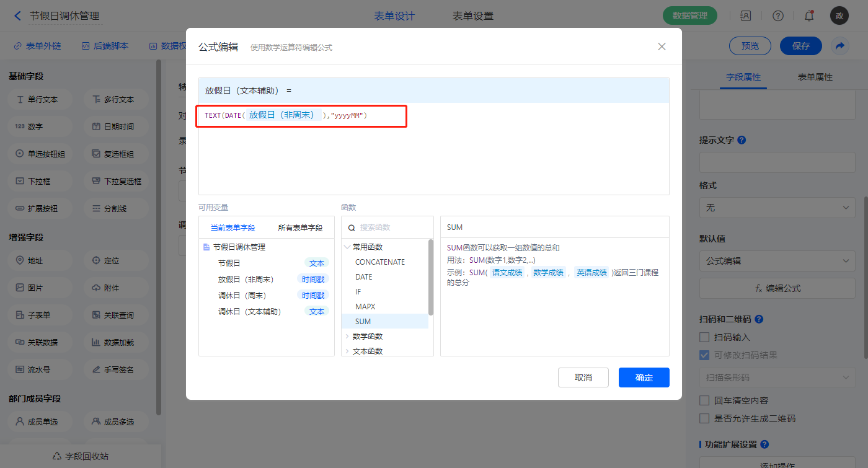868x468 pixels.
Task: Close the 公式编辑 dialog with X
Action: tap(662, 46)
